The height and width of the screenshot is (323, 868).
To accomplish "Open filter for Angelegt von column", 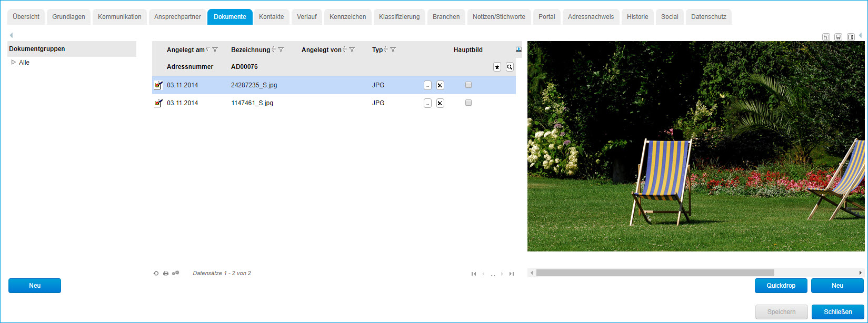I will tap(352, 49).
